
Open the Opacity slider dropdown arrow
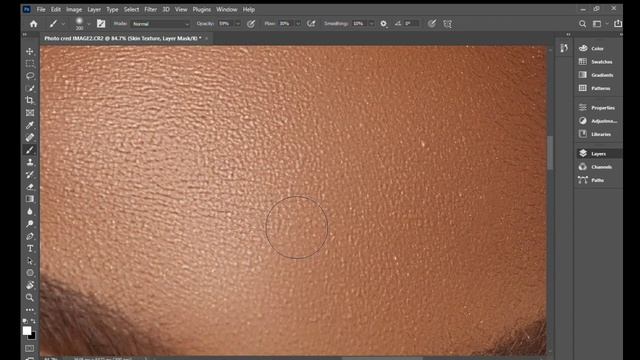(x=238, y=24)
